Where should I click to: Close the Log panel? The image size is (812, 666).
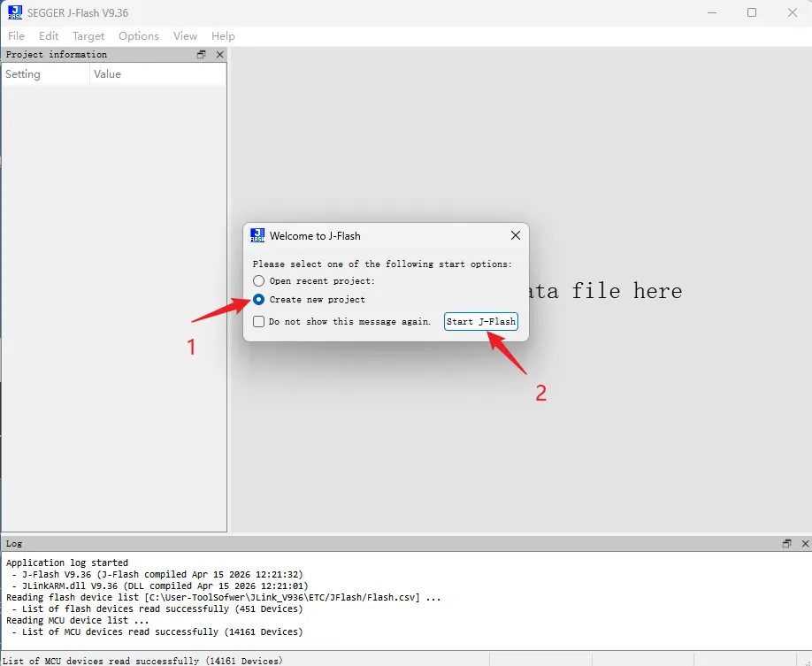pyautogui.click(x=805, y=543)
